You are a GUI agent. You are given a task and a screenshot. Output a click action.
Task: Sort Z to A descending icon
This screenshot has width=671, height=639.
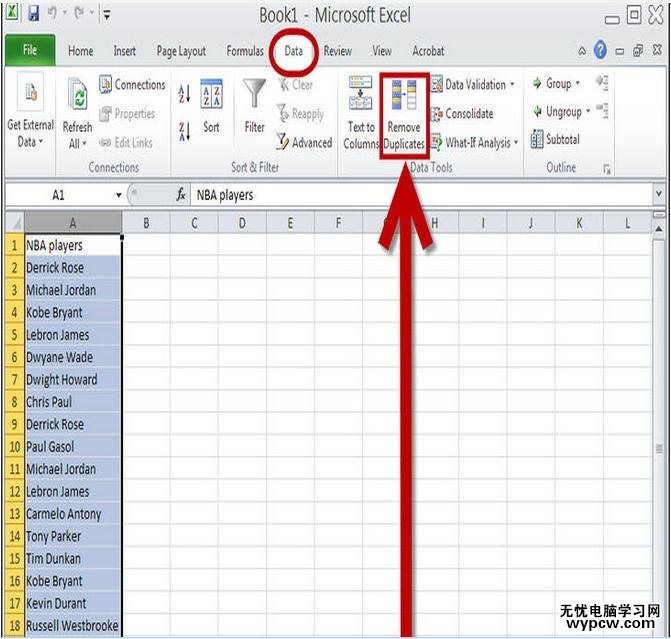point(184,131)
